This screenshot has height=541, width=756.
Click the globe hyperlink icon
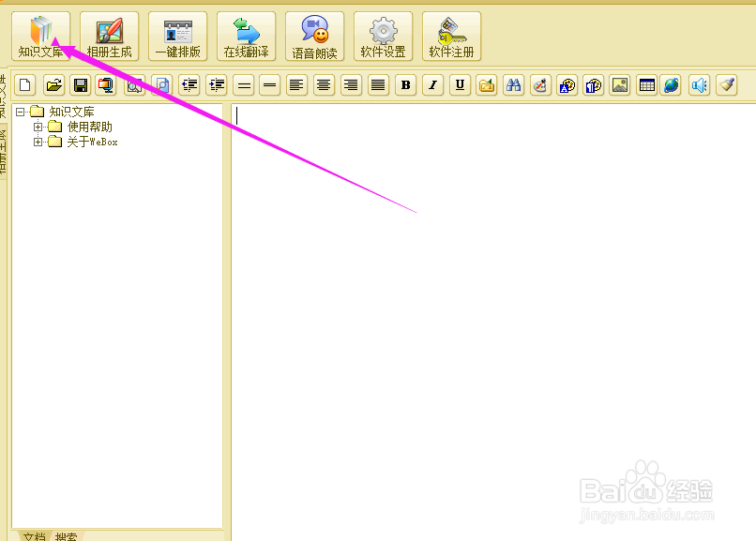click(671, 85)
